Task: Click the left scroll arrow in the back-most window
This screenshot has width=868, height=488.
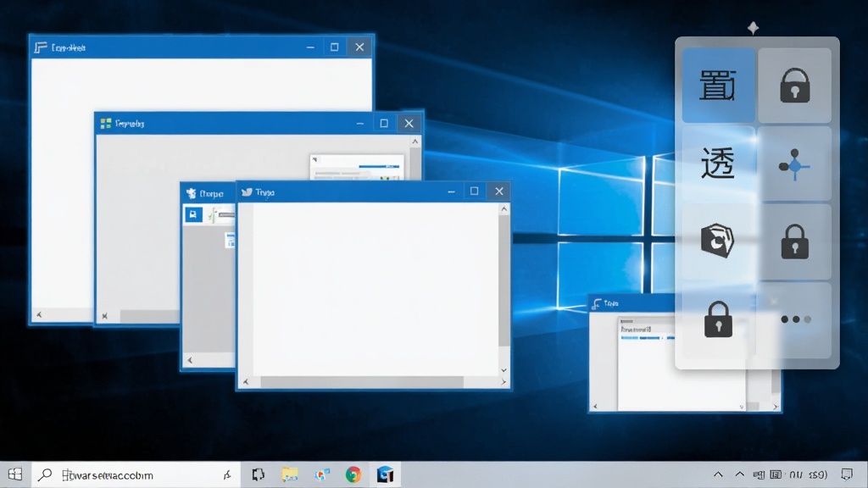Action: [x=39, y=315]
